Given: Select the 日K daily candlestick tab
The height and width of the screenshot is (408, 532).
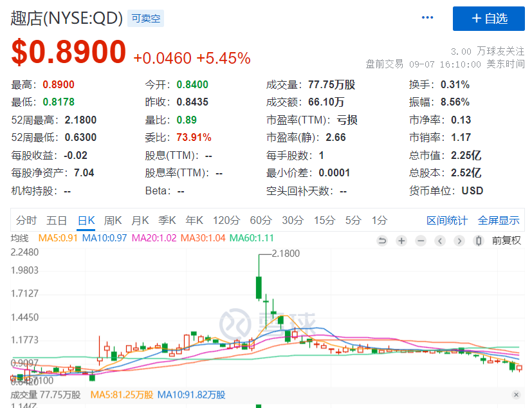Looking at the screenshot, I should point(86,220).
